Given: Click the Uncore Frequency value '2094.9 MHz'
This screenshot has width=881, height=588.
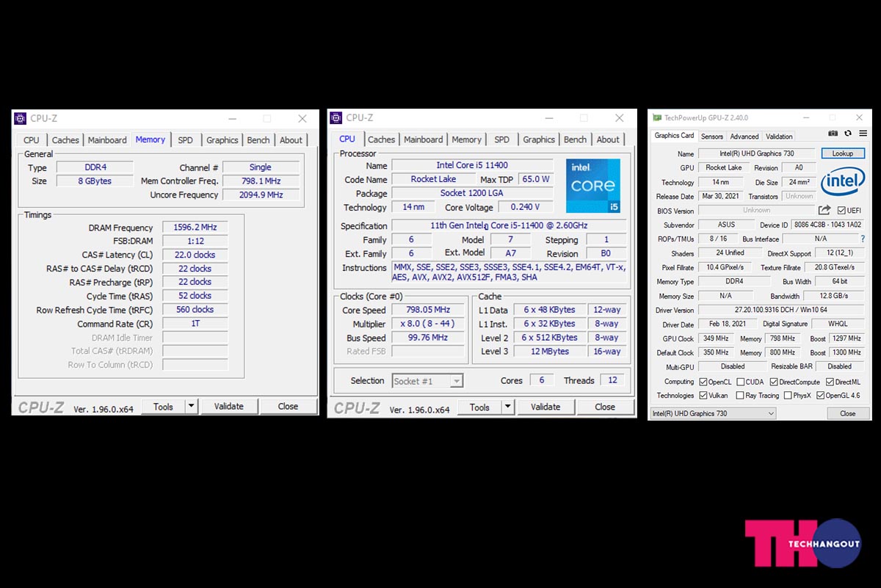Looking at the screenshot, I should coord(261,195).
